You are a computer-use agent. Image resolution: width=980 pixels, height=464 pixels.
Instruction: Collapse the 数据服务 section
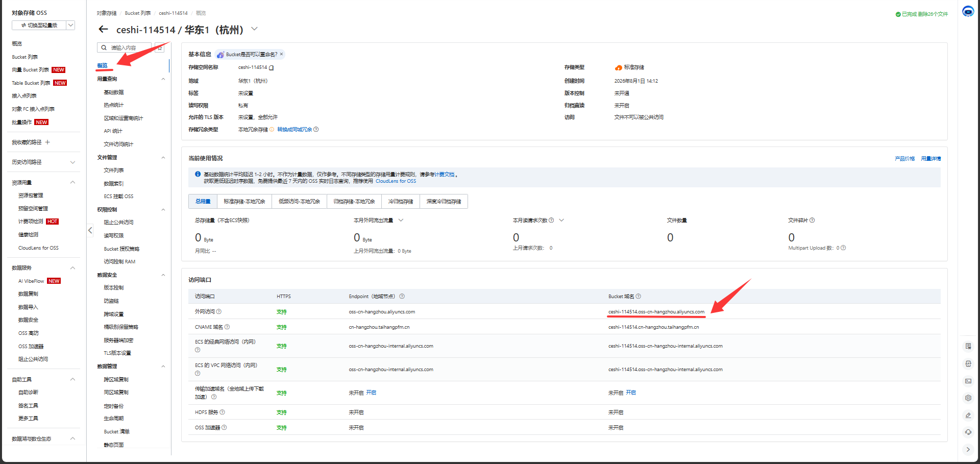click(72, 268)
